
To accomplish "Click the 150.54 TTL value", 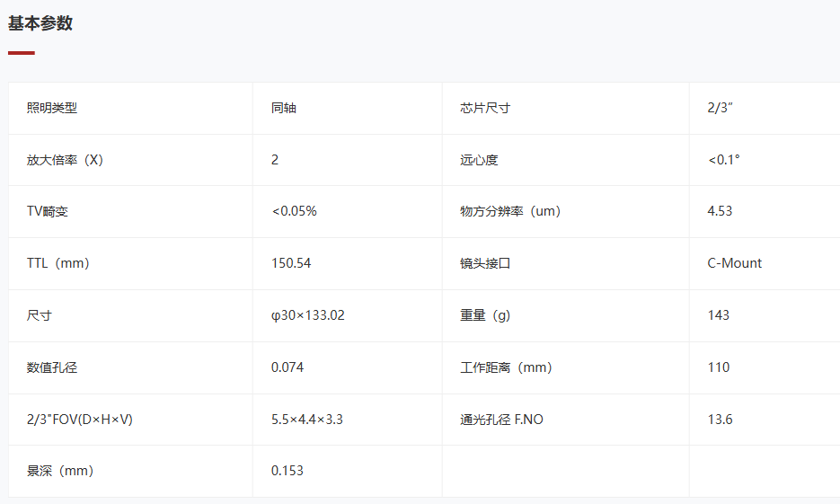I will [291, 263].
